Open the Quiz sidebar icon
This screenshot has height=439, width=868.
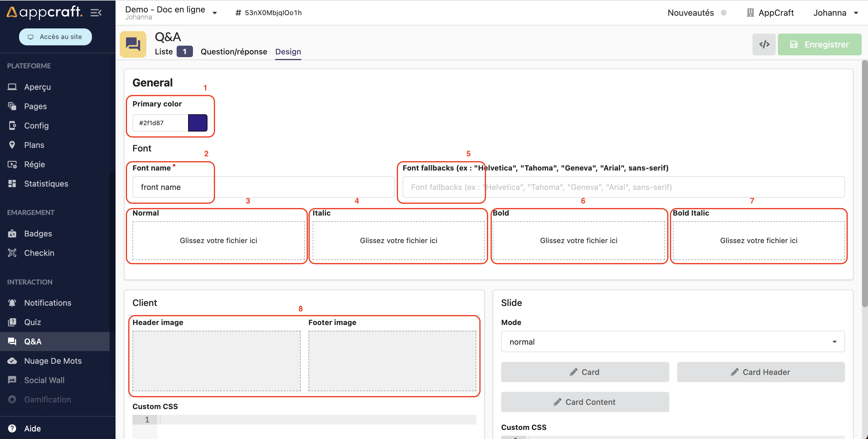[12, 322]
